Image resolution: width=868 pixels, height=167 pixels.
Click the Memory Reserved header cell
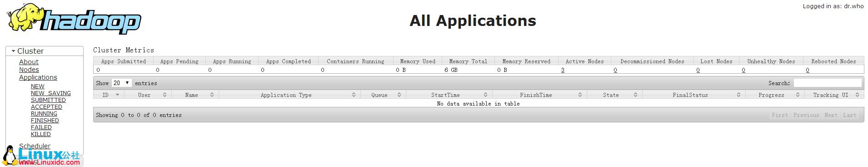(526, 61)
